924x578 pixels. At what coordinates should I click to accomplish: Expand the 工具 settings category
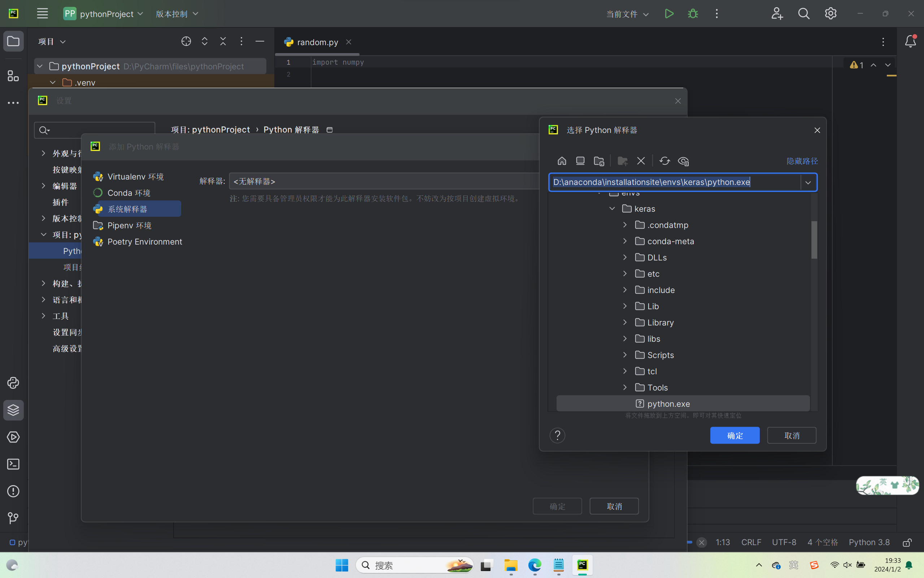(44, 316)
